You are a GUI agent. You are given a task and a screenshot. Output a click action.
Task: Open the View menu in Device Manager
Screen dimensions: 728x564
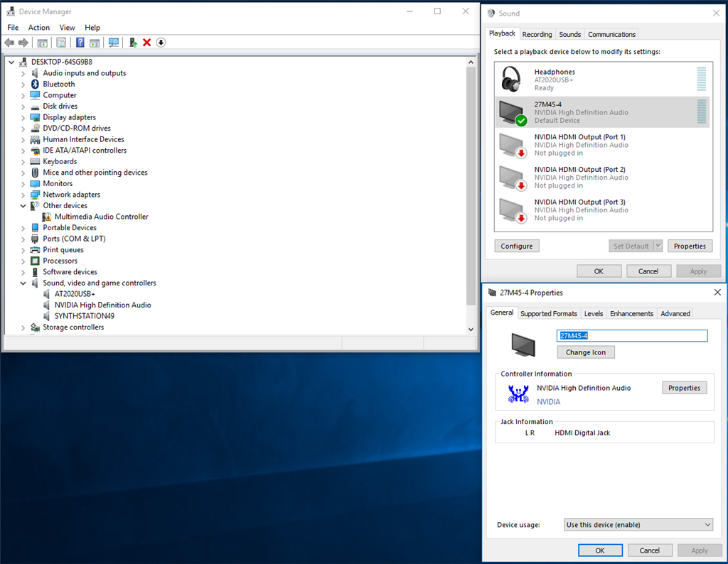tap(68, 28)
